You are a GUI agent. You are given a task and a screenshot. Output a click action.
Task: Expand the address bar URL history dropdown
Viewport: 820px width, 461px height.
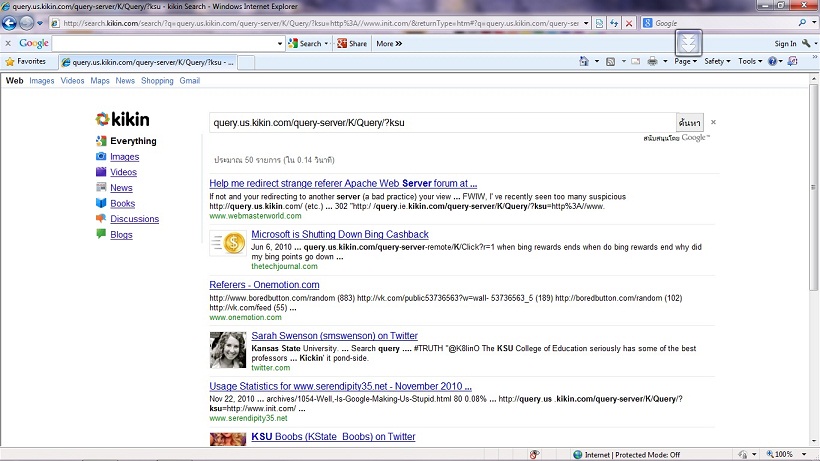tap(586, 23)
